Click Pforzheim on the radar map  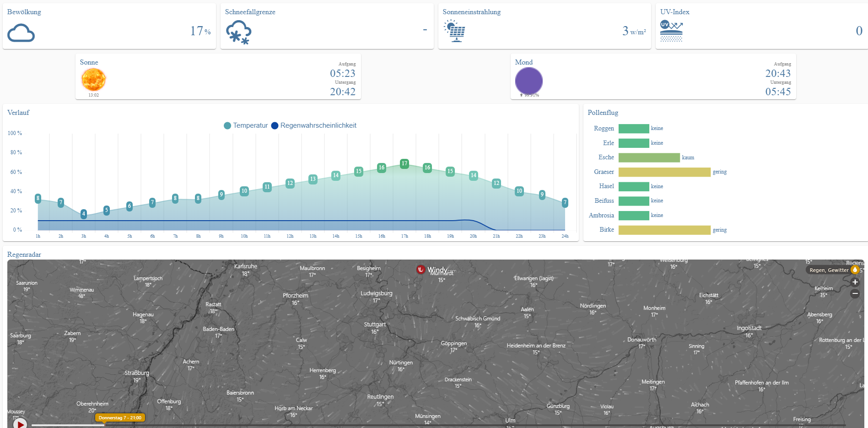point(296,296)
